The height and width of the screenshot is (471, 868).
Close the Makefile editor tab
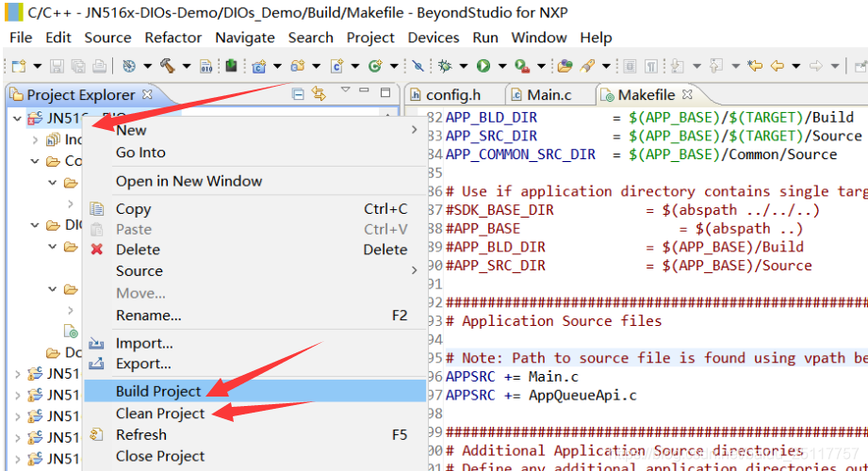click(687, 94)
